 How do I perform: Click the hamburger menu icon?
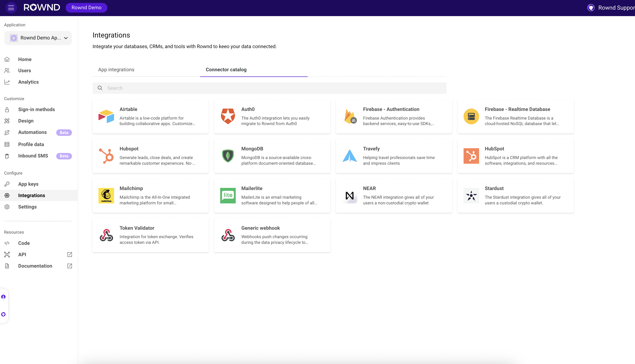pos(11,8)
